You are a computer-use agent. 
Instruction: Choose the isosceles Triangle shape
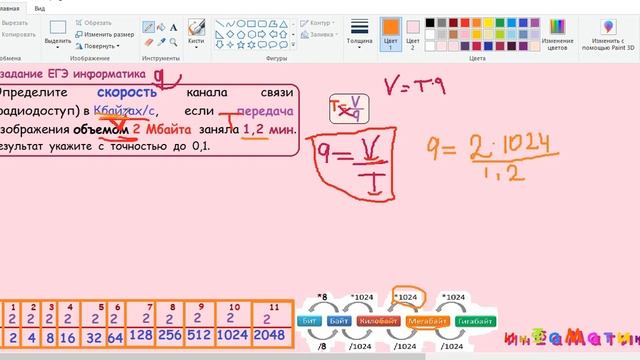pyautogui.click(x=283, y=24)
